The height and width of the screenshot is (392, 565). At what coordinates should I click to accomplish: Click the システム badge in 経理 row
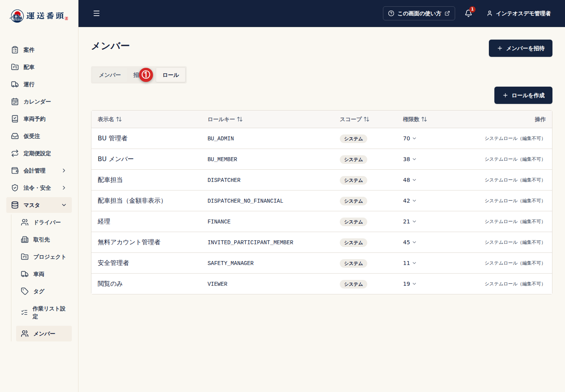354,222
